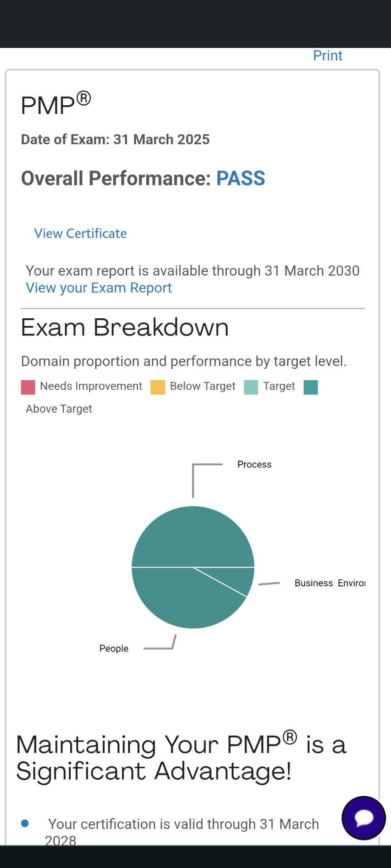Collapse the Overall Performance section
The width and height of the screenshot is (391, 868).
pos(143,178)
